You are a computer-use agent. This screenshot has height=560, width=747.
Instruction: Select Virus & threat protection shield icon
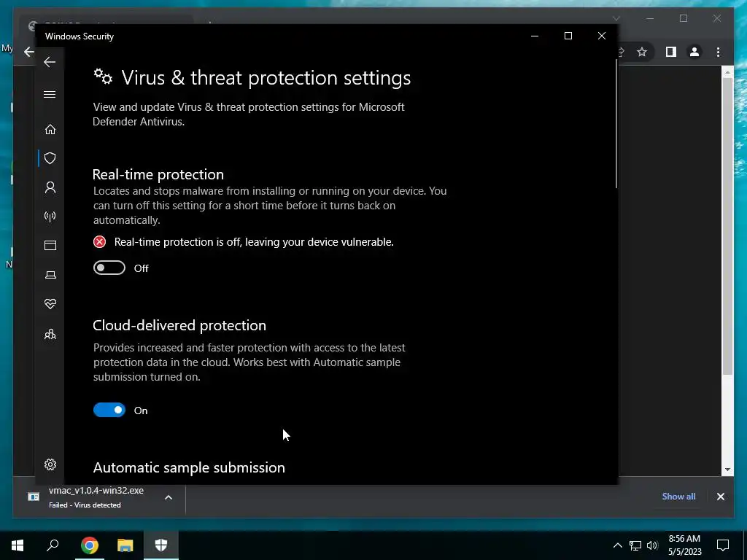pos(50,158)
